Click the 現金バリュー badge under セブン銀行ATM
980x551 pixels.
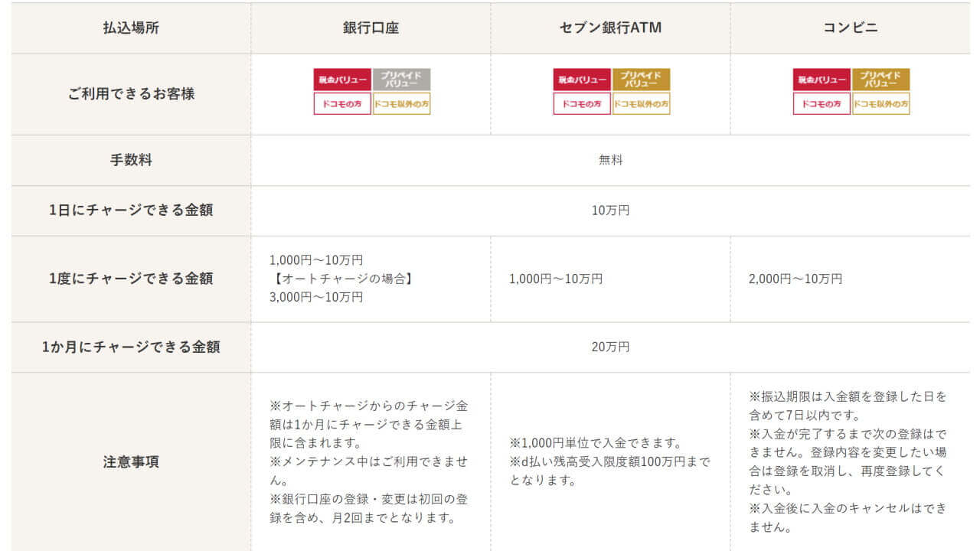[582, 80]
